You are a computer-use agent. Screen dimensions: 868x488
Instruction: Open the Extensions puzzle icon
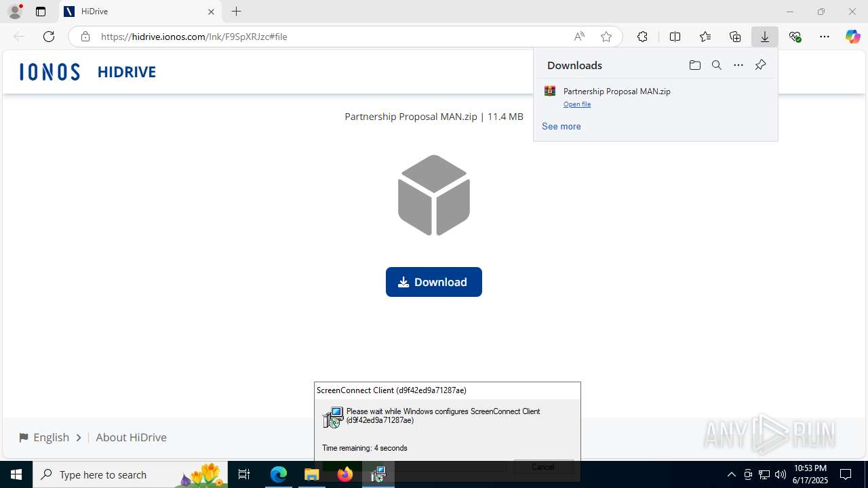(642, 37)
